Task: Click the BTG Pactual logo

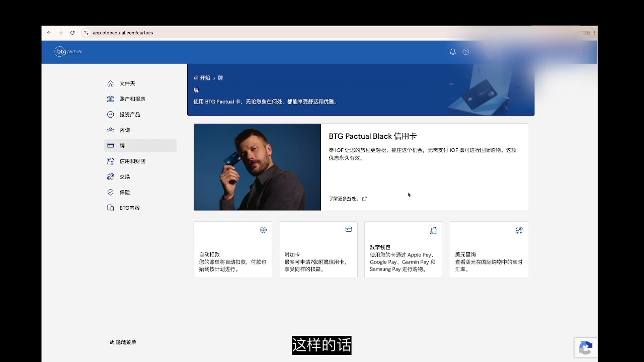Action: point(68,52)
